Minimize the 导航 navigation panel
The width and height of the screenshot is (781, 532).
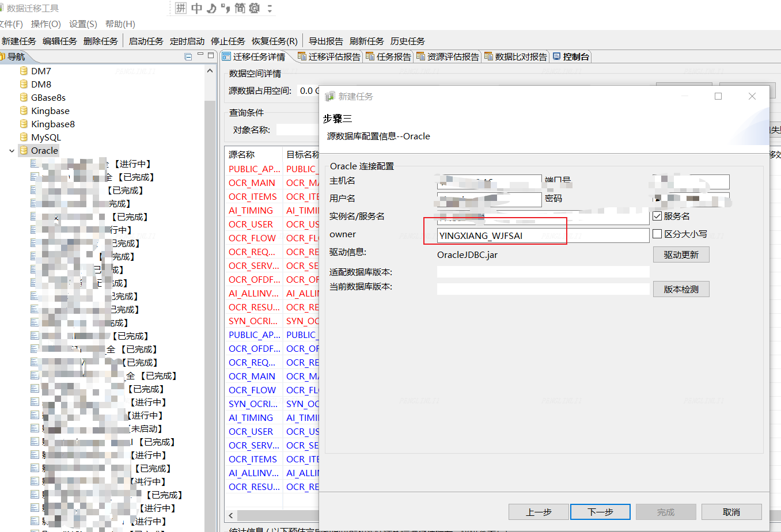point(200,55)
